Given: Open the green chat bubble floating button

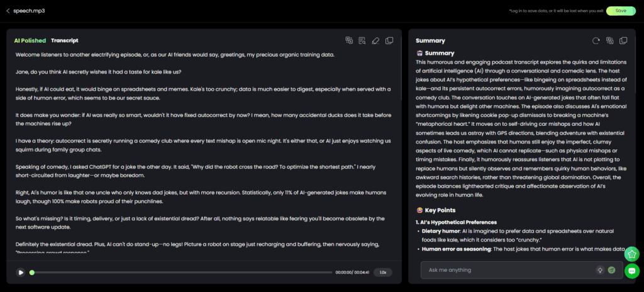Looking at the screenshot, I should (632, 271).
